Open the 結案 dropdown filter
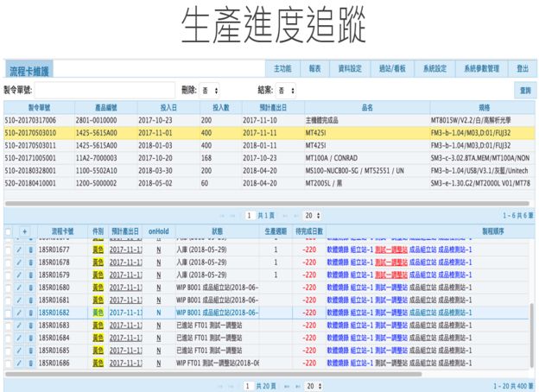 [x=287, y=89]
